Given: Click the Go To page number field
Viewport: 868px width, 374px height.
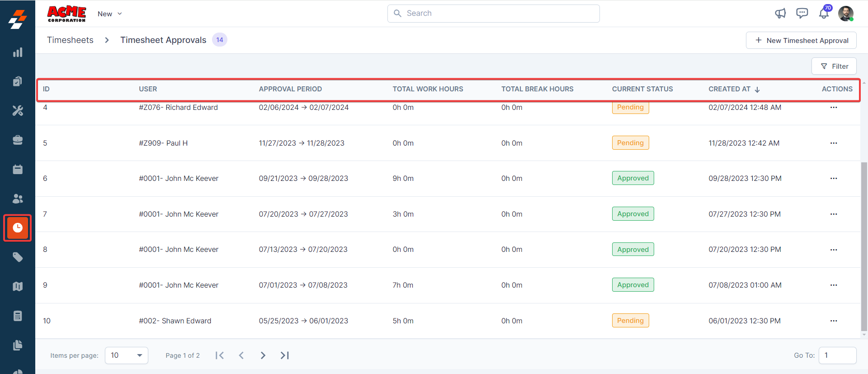Looking at the screenshot, I should tap(837, 355).
